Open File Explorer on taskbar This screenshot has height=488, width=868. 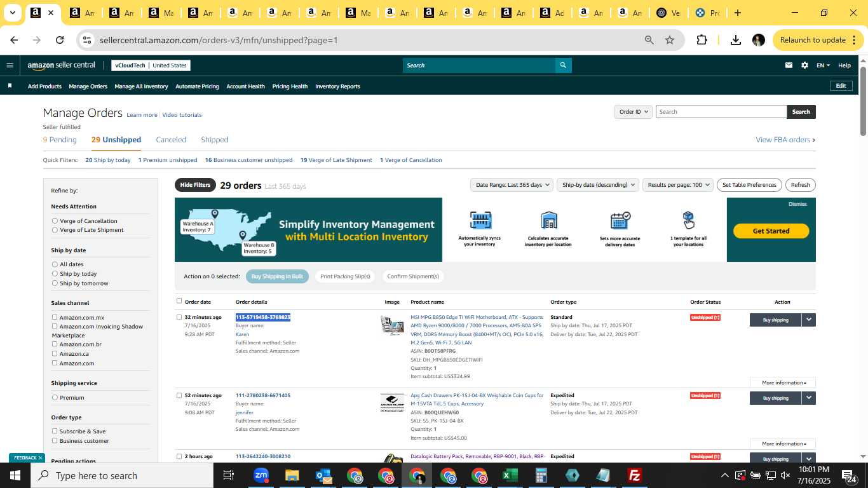pyautogui.click(x=292, y=475)
